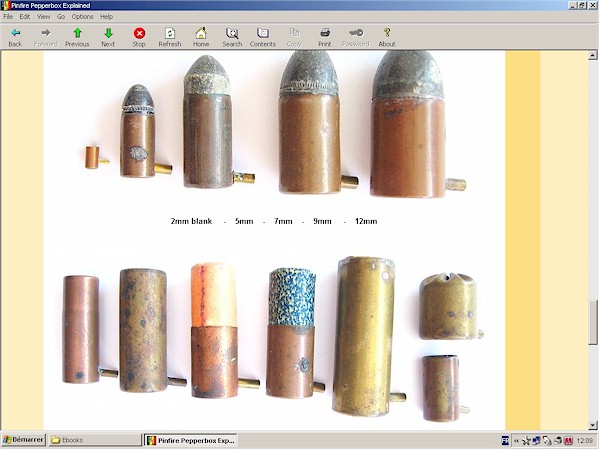This screenshot has height=450, width=600.
Task: Click the "12mm" caption label
Action: point(366,221)
